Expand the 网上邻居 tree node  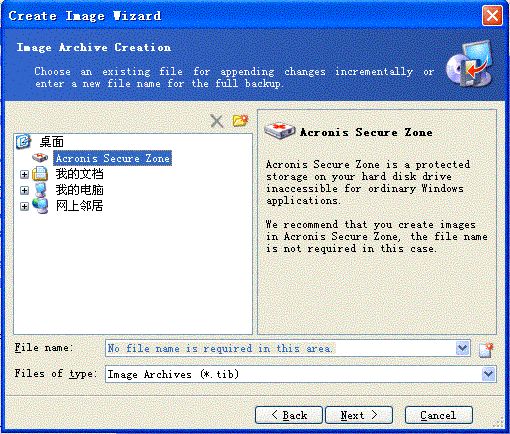pos(24,207)
